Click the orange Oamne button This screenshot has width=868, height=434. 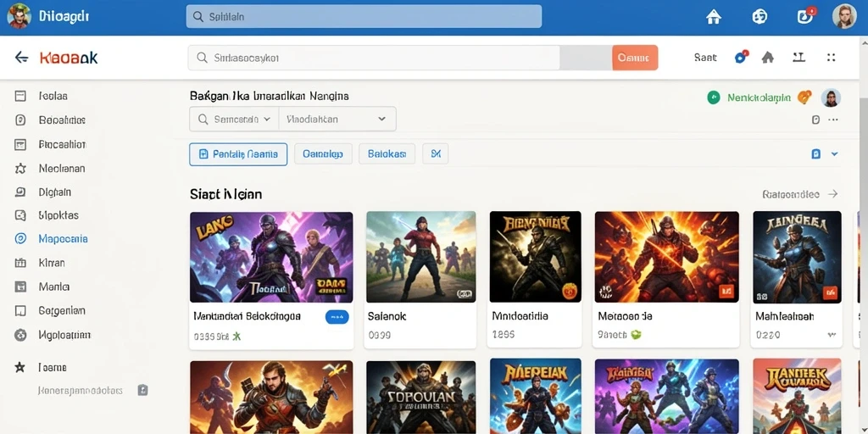click(635, 58)
